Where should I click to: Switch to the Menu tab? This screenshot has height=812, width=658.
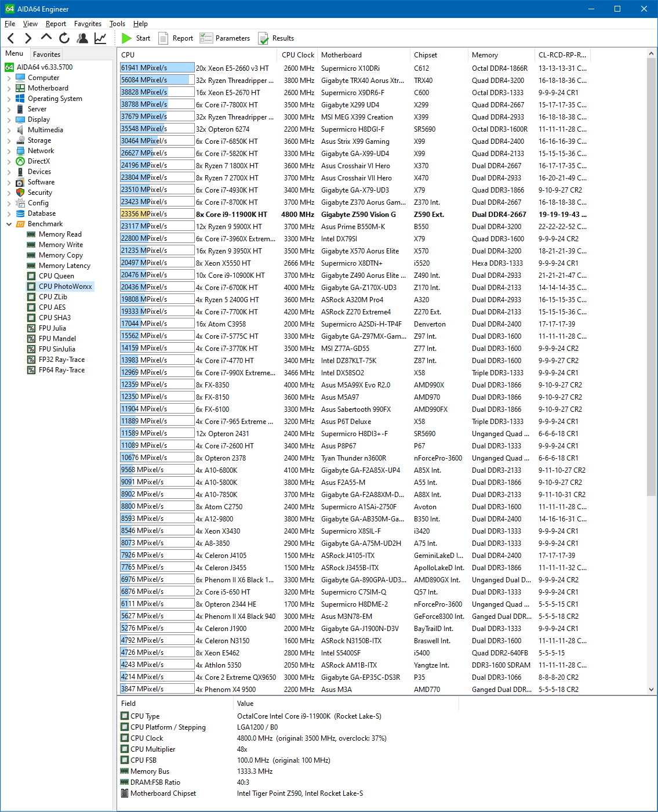pos(14,53)
